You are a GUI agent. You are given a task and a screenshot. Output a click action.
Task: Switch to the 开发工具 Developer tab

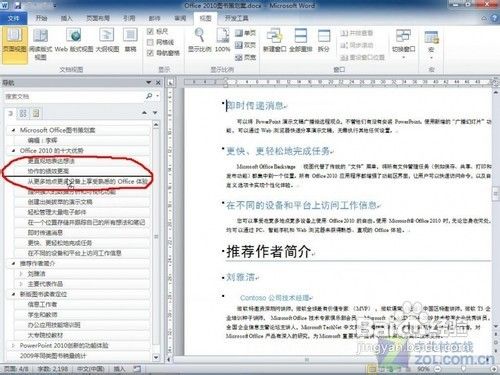pyautogui.click(x=236, y=18)
